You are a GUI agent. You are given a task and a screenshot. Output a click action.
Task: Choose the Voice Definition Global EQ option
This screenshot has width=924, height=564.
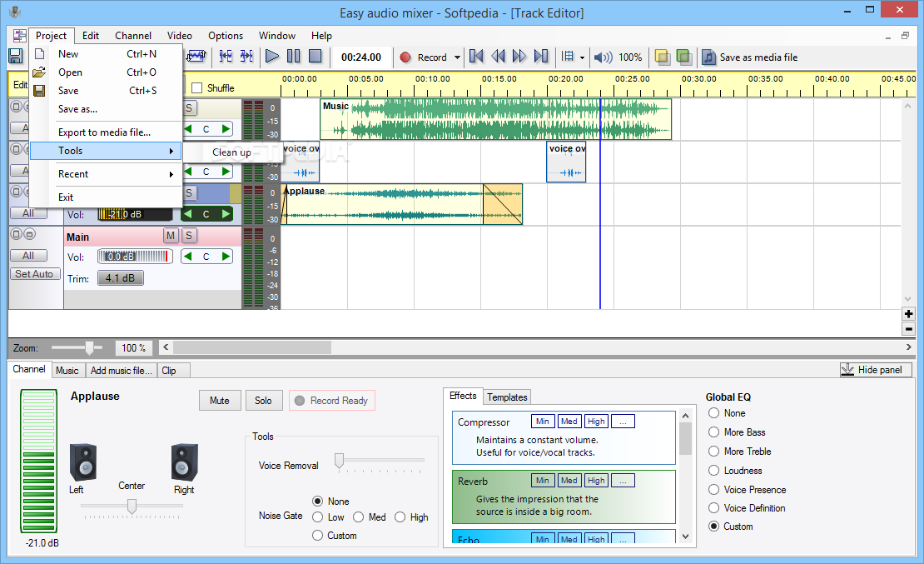(x=713, y=507)
